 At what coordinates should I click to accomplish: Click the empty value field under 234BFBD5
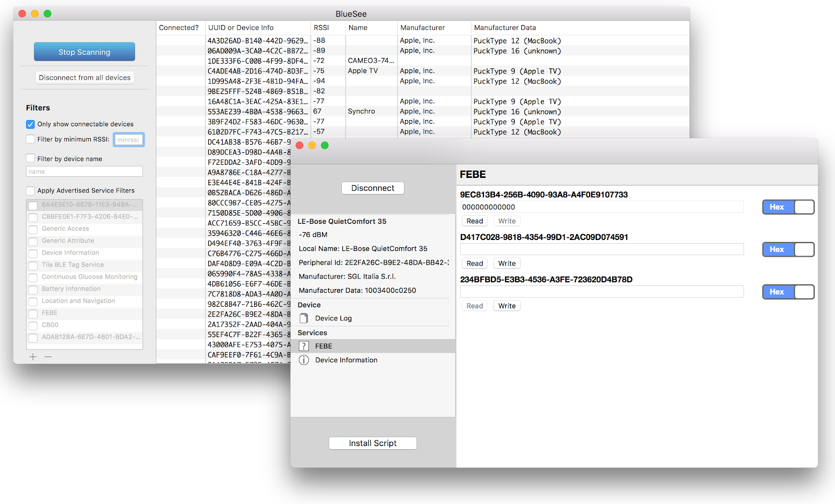tap(602, 292)
